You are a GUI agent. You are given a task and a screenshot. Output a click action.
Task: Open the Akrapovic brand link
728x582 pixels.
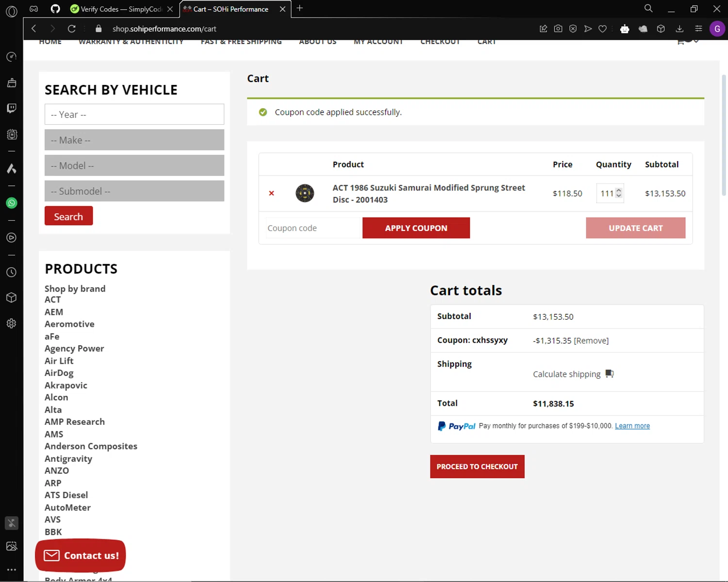tap(66, 385)
